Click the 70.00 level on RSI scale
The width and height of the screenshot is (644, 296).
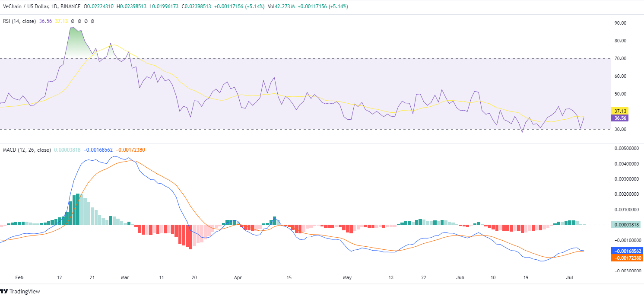click(620, 58)
